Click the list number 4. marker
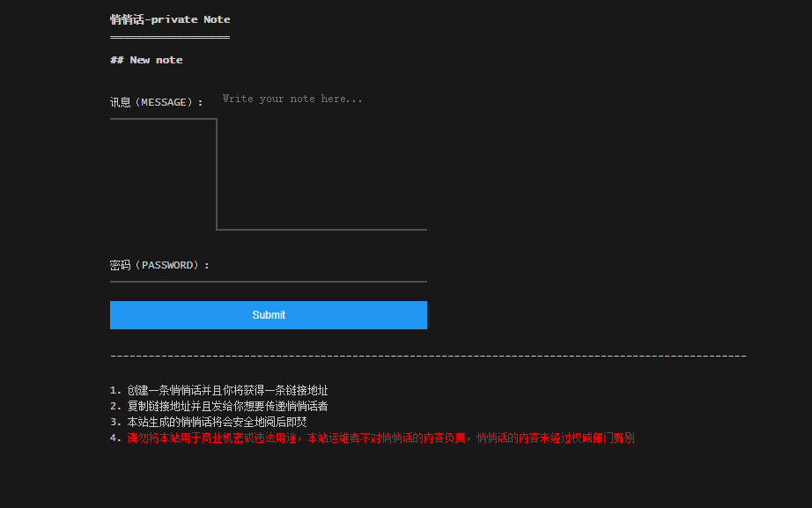The height and width of the screenshot is (508, 812). click(115, 438)
